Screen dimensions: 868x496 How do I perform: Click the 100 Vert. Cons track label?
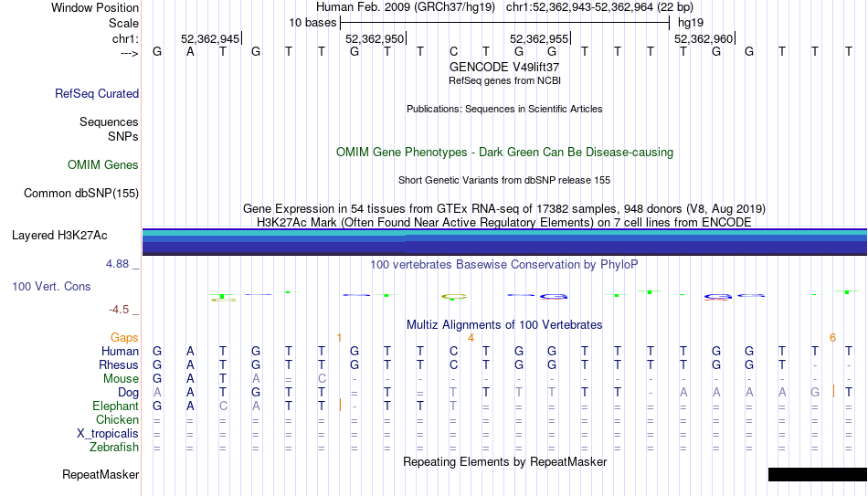pos(51,286)
